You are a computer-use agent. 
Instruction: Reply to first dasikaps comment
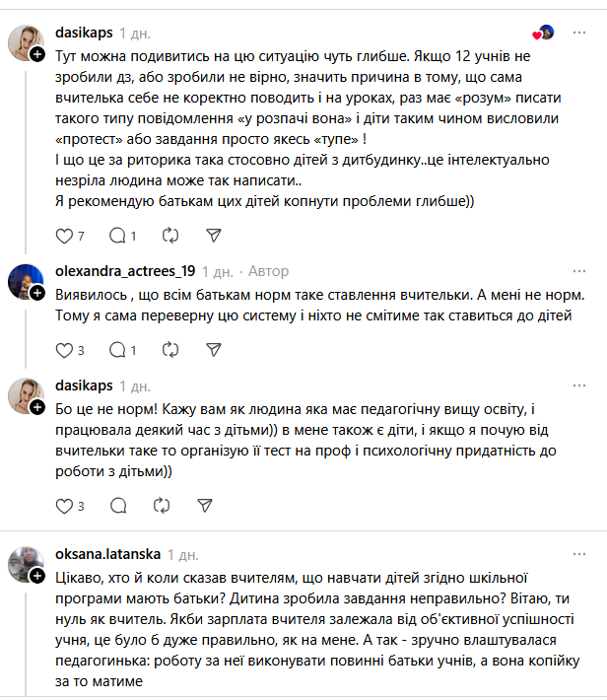117,236
